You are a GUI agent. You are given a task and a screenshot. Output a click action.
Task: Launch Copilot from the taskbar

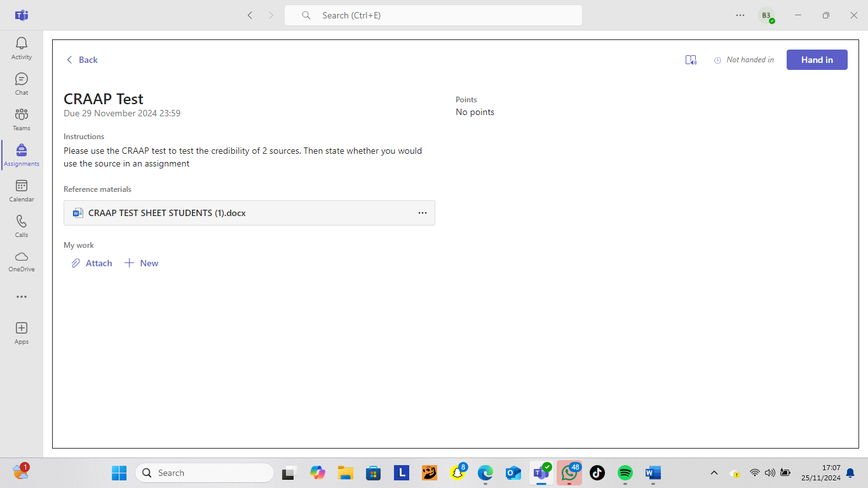(318, 473)
